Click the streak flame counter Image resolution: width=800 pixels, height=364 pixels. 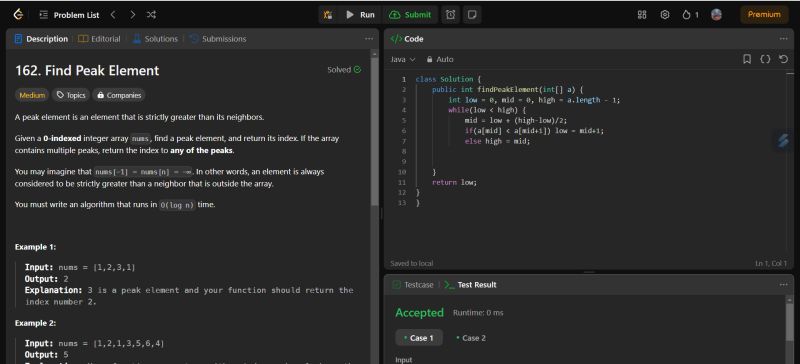coord(690,15)
